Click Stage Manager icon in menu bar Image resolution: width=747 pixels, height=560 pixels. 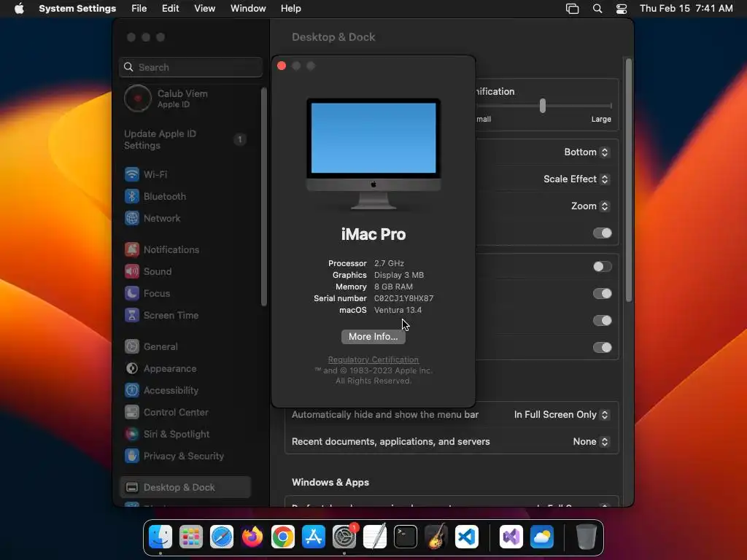point(572,9)
